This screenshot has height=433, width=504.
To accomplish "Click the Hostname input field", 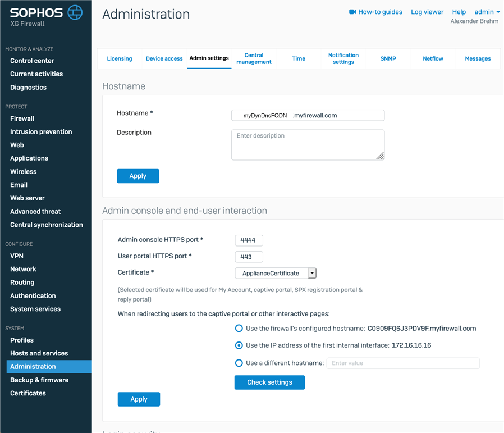I will point(308,115).
